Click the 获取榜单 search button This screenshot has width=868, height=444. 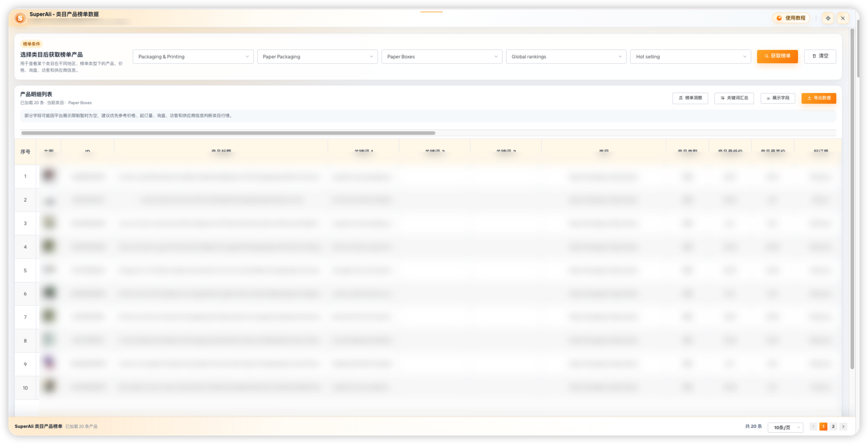pos(777,56)
